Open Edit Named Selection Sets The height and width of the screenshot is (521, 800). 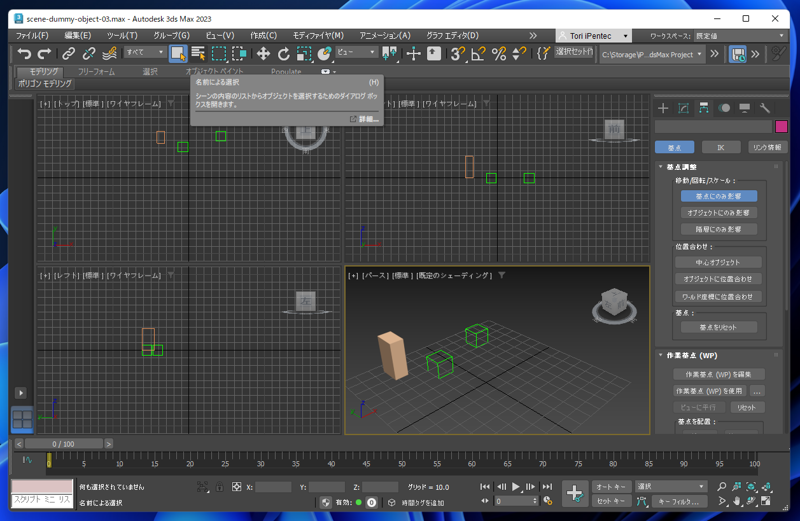click(x=543, y=54)
